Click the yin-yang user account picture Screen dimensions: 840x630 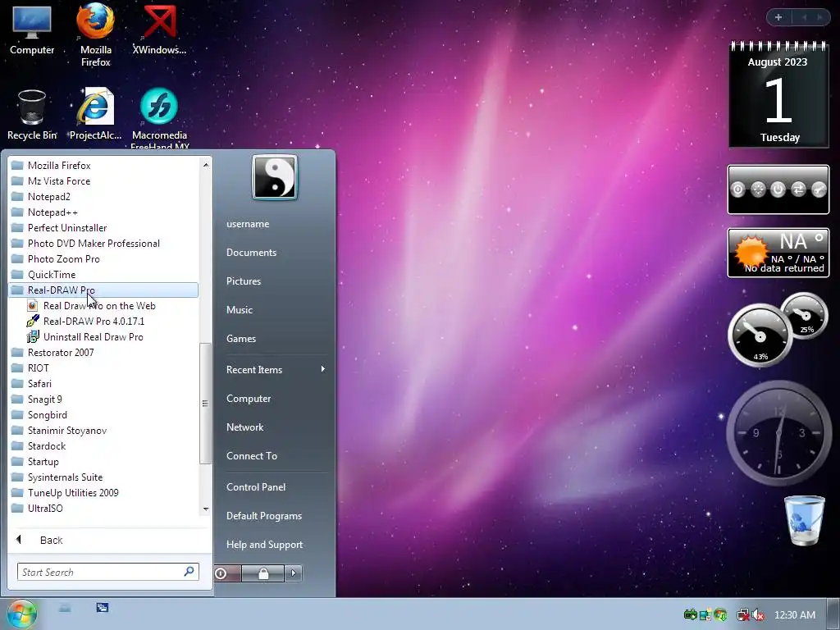pyautogui.click(x=274, y=177)
